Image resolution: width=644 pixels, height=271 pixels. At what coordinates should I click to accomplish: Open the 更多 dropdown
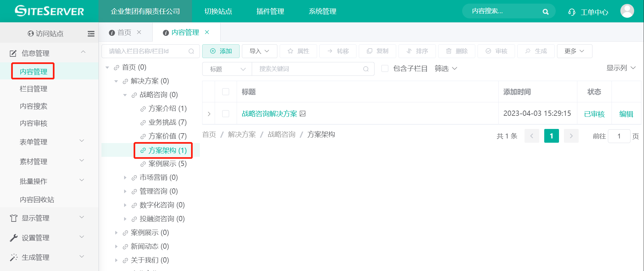(574, 51)
